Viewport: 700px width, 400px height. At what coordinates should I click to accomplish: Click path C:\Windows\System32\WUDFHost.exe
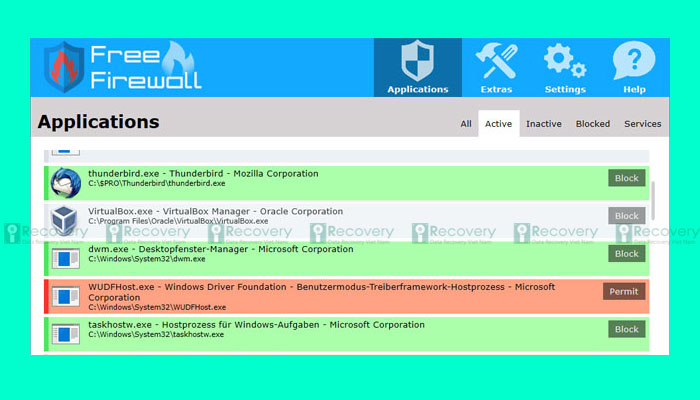[157, 307]
